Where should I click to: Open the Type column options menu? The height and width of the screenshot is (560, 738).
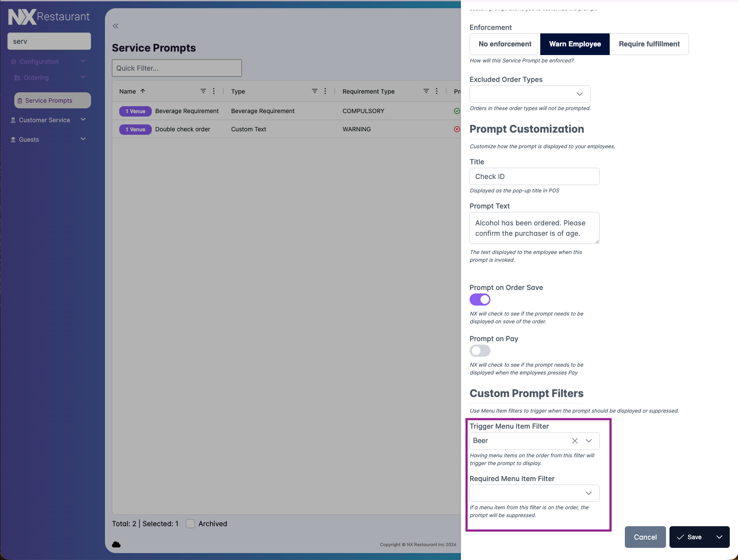[x=325, y=91]
